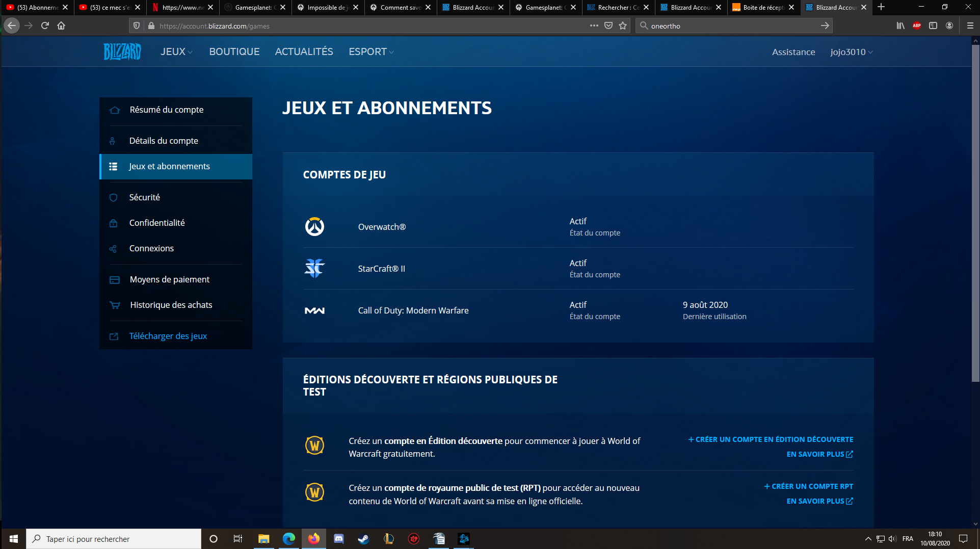Open Historique des achats in the sidebar
This screenshot has width=980, height=549.
pyautogui.click(x=176, y=305)
